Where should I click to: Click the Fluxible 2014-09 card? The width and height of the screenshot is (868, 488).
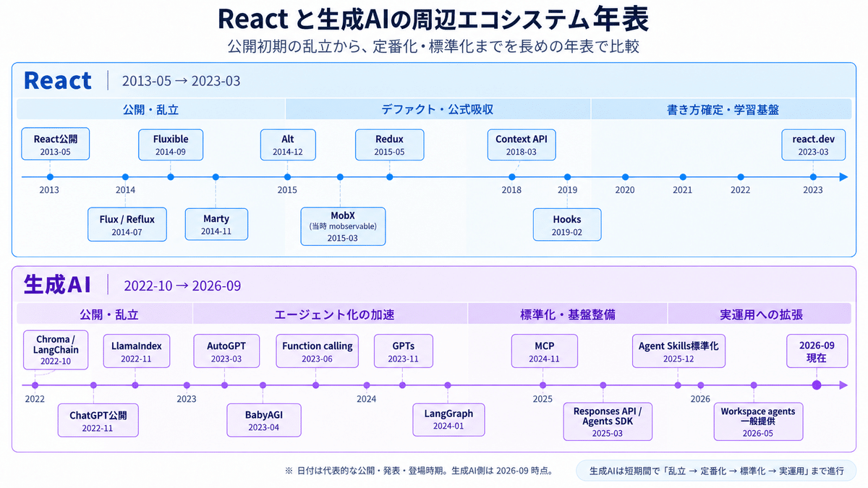tap(171, 145)
